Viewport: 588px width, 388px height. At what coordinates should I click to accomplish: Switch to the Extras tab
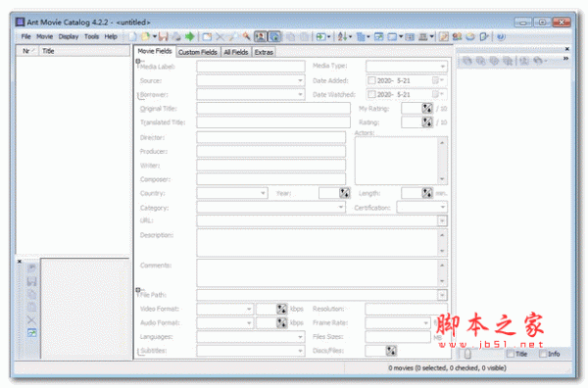point(264,52)
